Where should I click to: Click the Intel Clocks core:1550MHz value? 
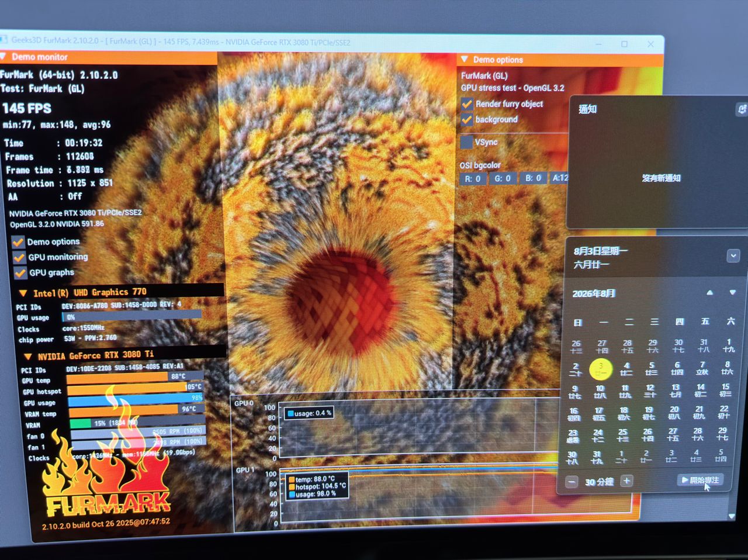[83, 328]
